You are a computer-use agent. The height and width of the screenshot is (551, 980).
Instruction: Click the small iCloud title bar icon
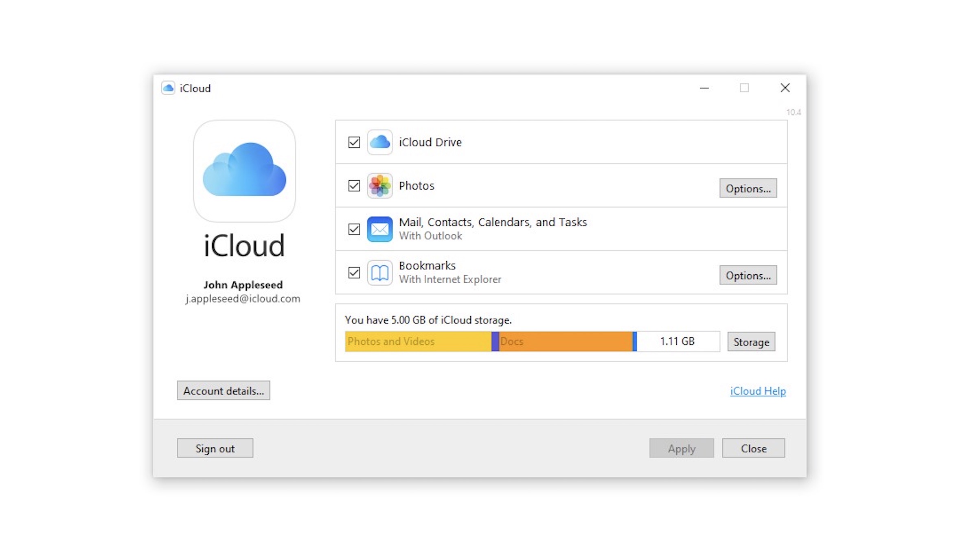[168, 88]
